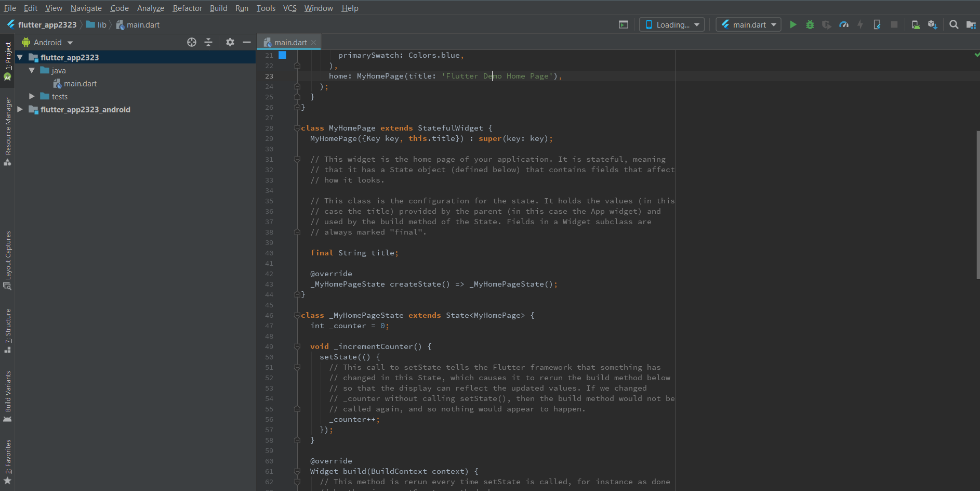Open the Build menu
This screenshot has width=980, height=491.
(219, 8)
